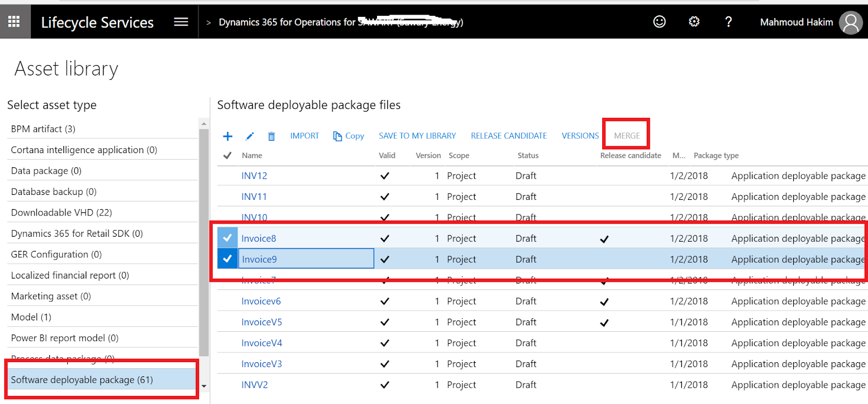Uncheck the Invoice8 row checkbox
Screen dimensions: 868x404
227,238
